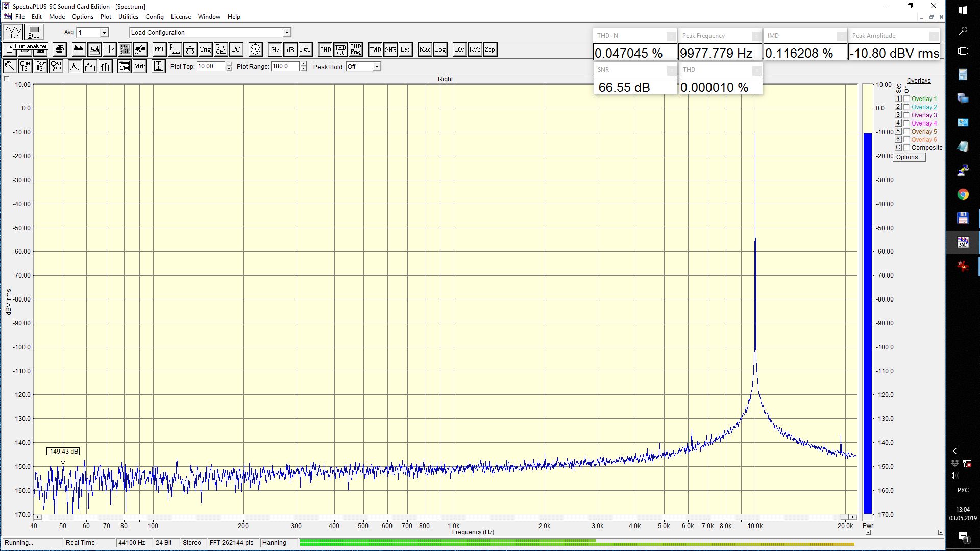Open the Mac macro utility
Image resolution: width=980 pixels, height=551 pixels.
tap(425, 49)
